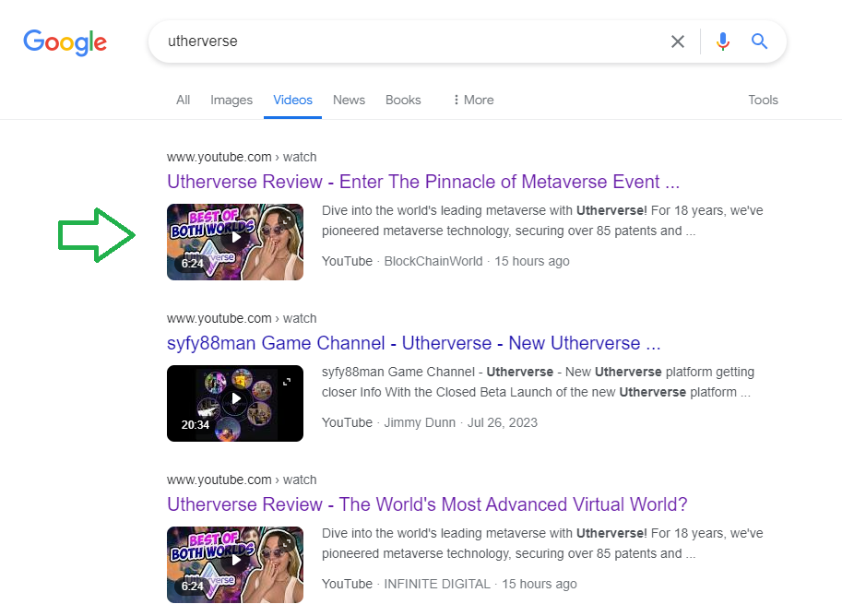Play the 20:34 Jimmy Dunn video thumbnail
The height and width of the screenshot is (616, 842).
pos(235,403)
